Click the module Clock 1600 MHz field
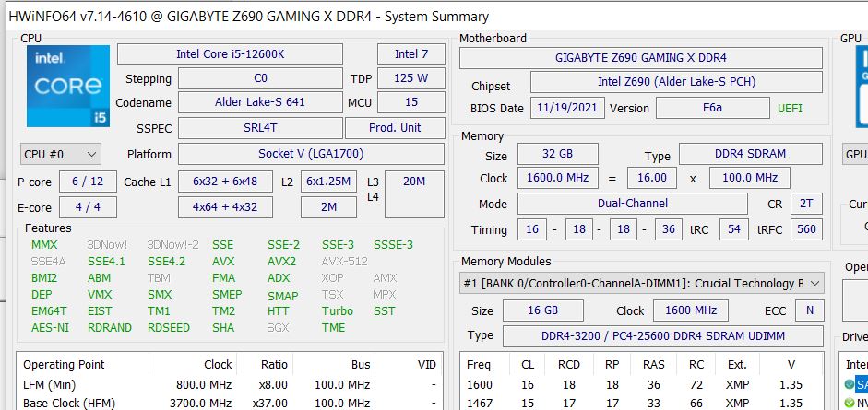This screenshot has width=868, height=410. click(690, 310)
